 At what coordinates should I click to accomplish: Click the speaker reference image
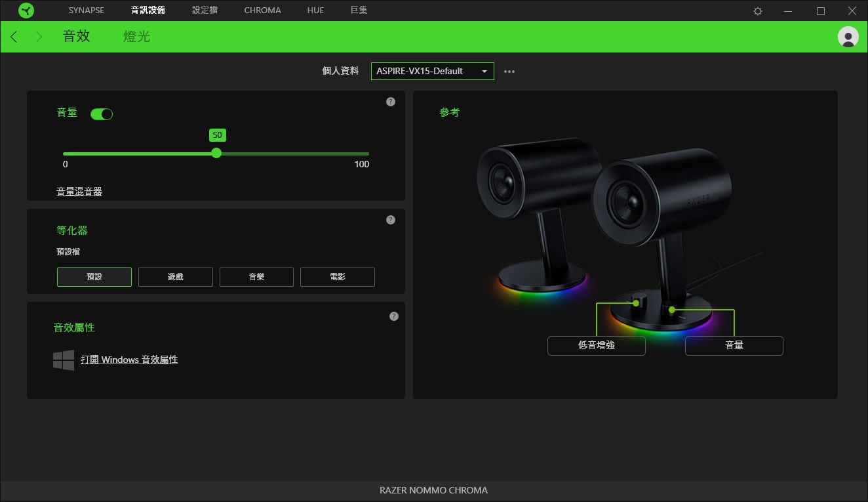coord(620,235)
